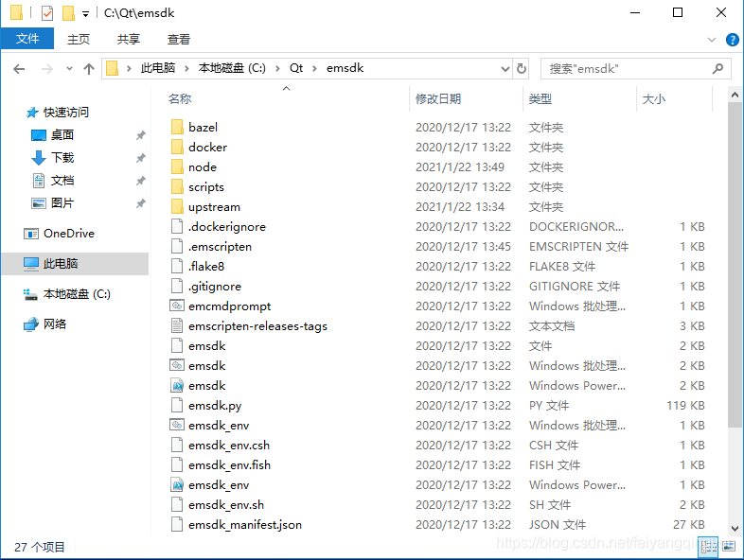Sort by the 类型 column header
The height and width of the screenshot is (560, 744).
tap(540, 98)
